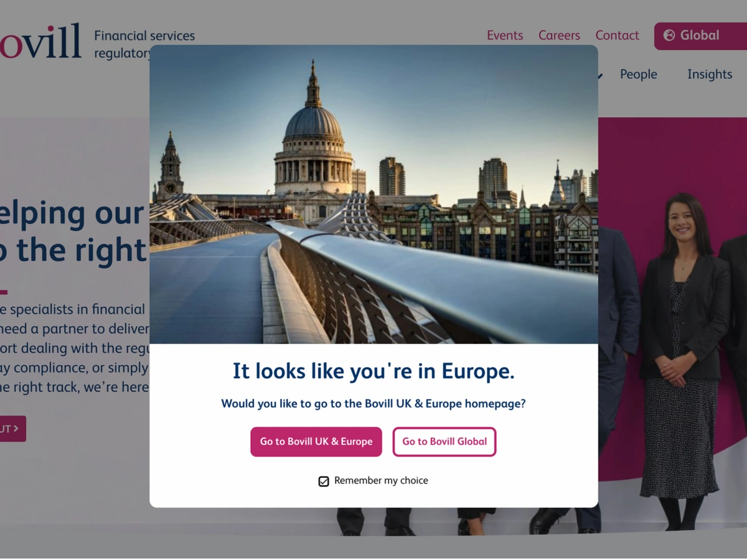
Task: Open the People menu item
Action: [x=638, y=74]
